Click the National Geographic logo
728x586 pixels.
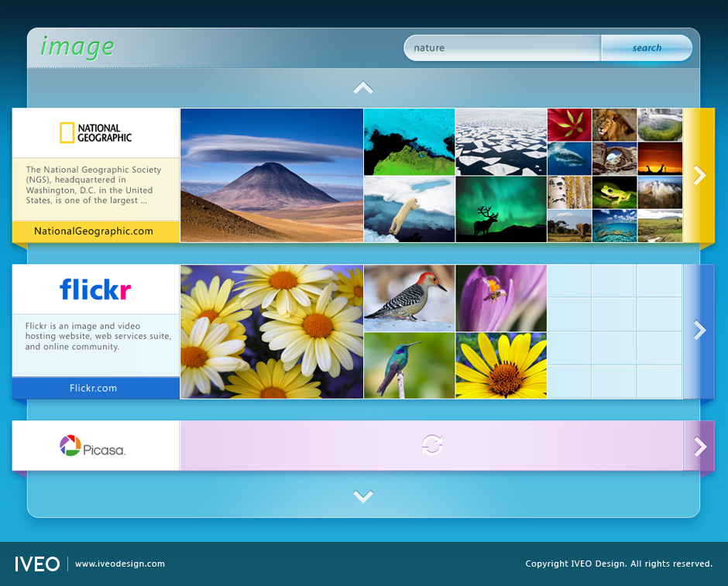tap(95, 132)
